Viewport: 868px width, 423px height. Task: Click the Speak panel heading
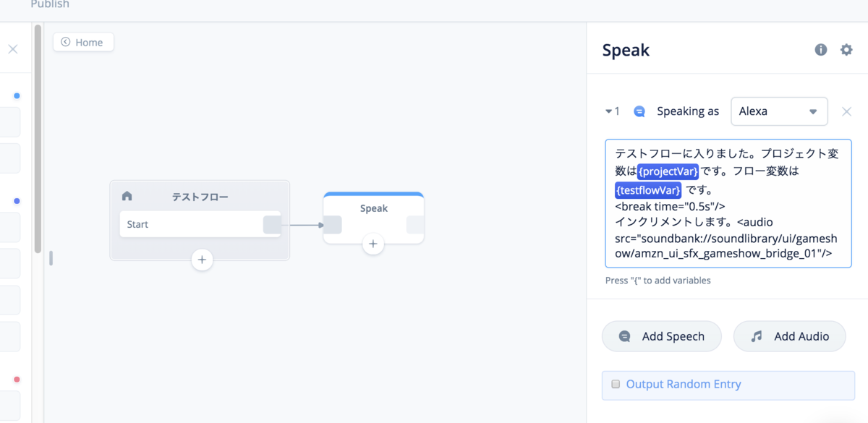pyautogui.click(x=626, y=50)
